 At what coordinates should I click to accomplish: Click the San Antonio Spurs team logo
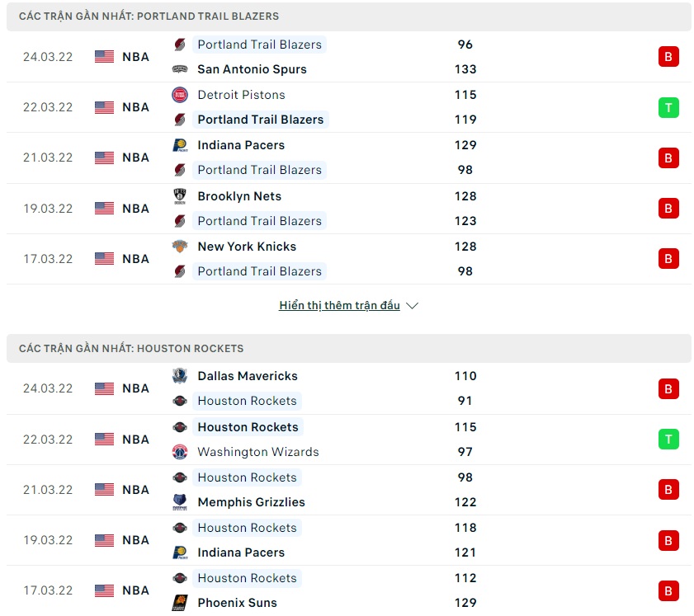[180, 69]
